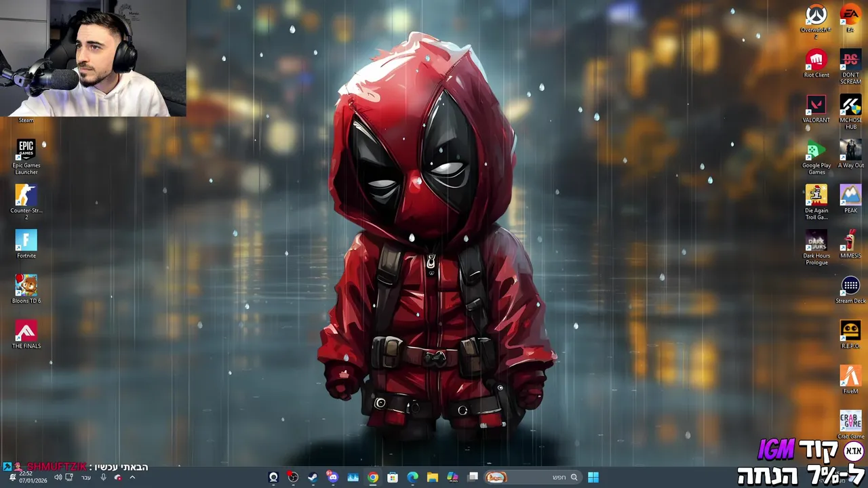Select the MCHOSE HUB desktop icon
Viewport: 868px width, 488px height.
coord(850,112)
